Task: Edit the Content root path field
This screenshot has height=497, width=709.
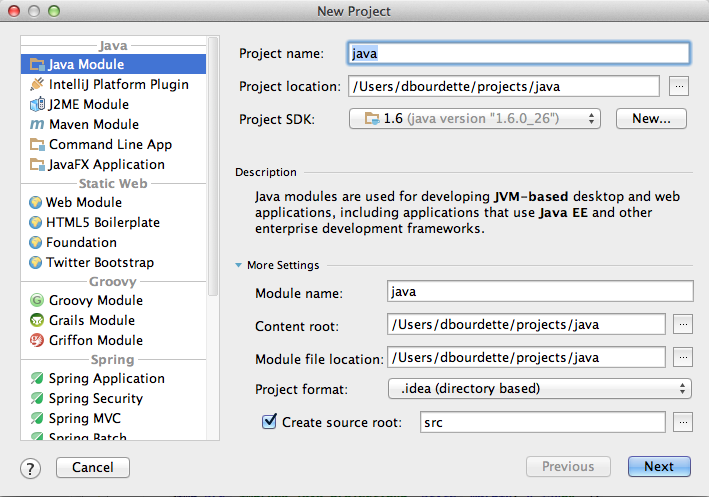Action: (526, 324)
